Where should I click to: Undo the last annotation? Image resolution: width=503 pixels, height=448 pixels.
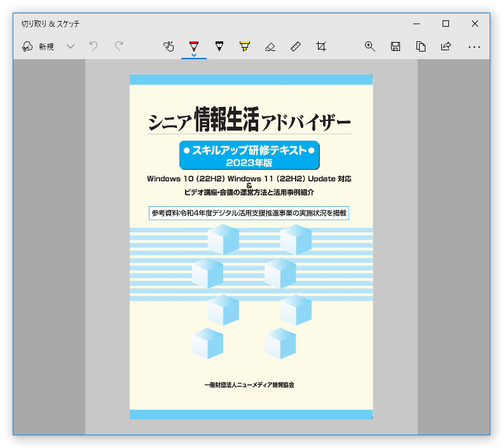(x=93, y=46)
